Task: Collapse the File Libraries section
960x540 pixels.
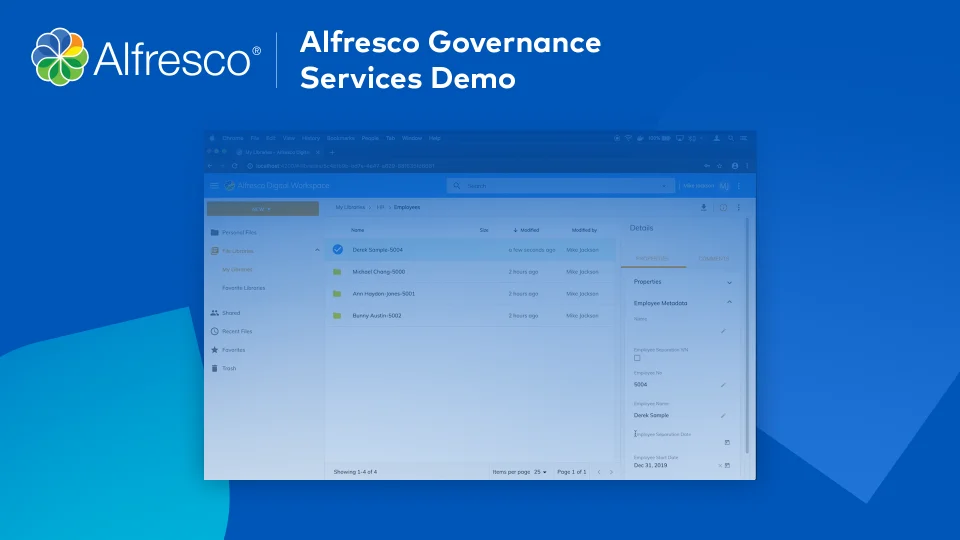Action: click(x=317, y=251)
